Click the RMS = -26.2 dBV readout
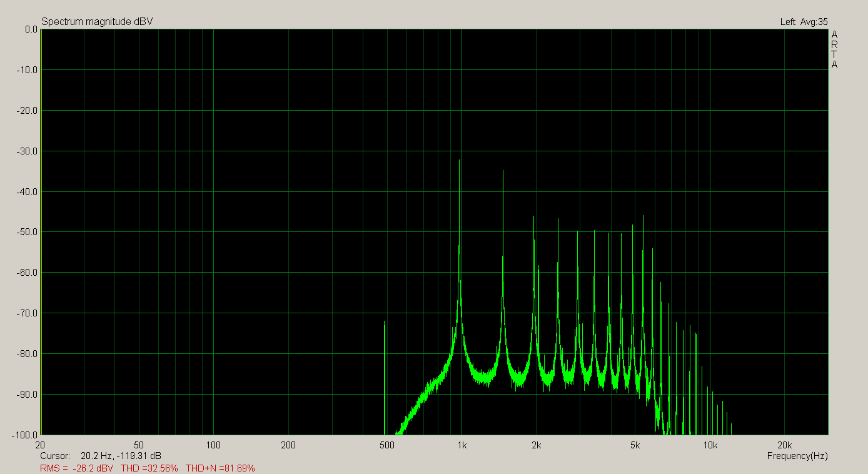868x474 pixels. [x=77, y=468]
